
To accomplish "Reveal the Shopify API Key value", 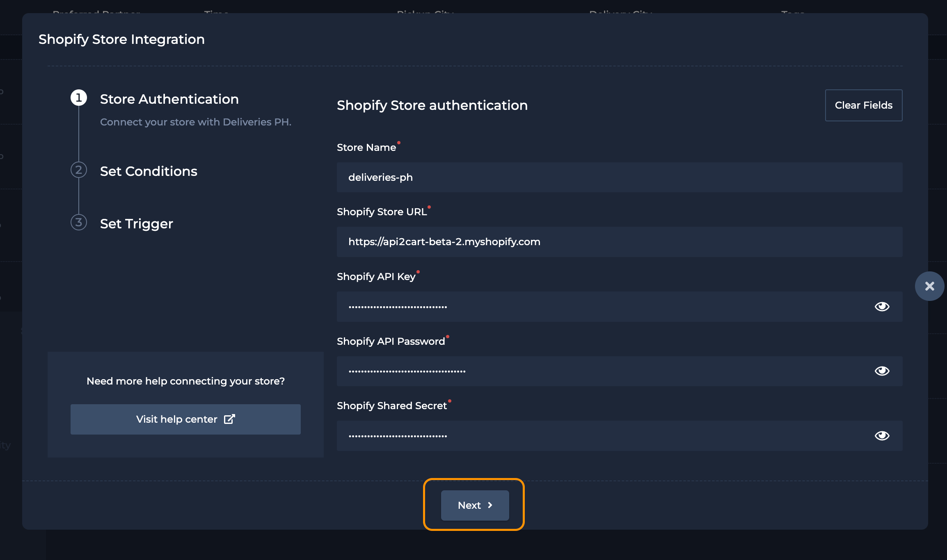I will point(882,307).
